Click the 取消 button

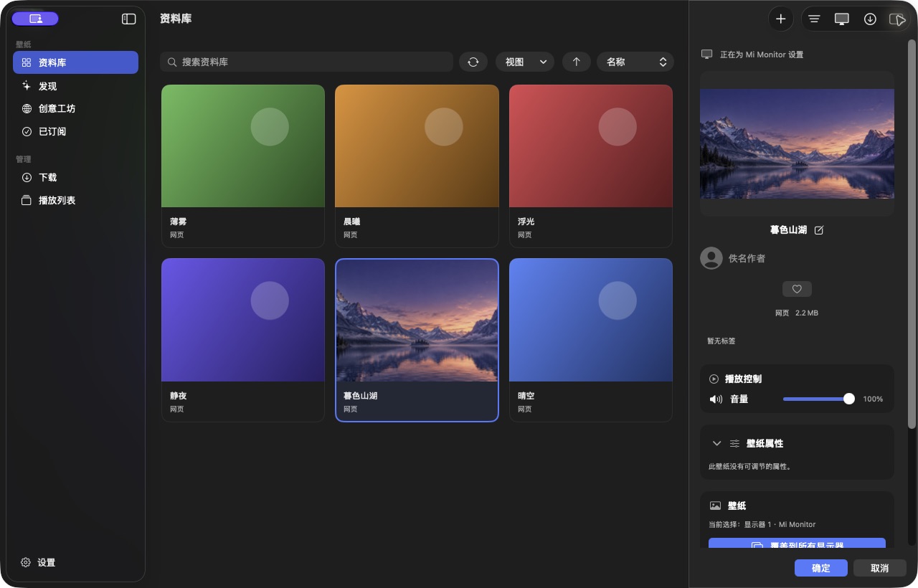point(880,568)
